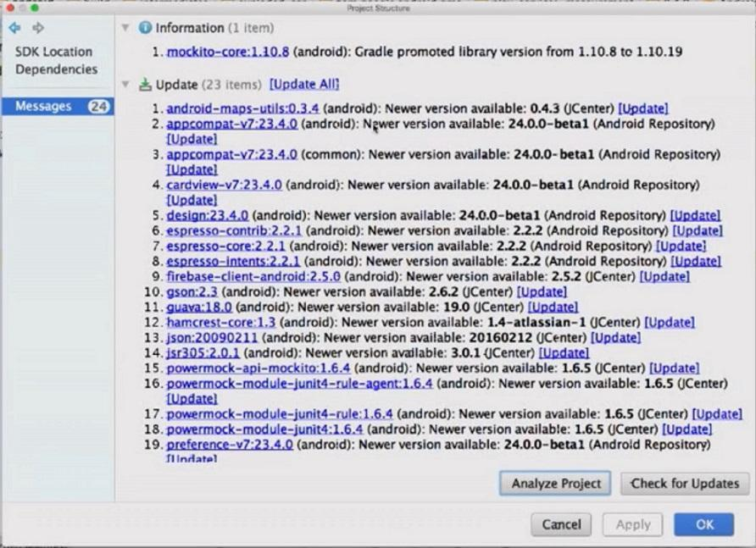Open the design:23.4.0 link
Image resolution: width=756 pixels, height=548 pixels.
click(208, 215)
